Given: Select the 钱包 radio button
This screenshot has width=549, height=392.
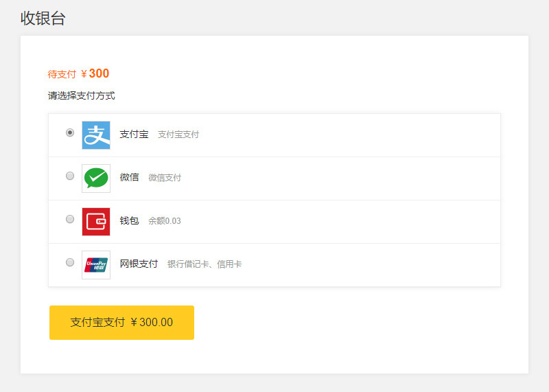Looking at the screenshot, I should [x=70, y=219].
